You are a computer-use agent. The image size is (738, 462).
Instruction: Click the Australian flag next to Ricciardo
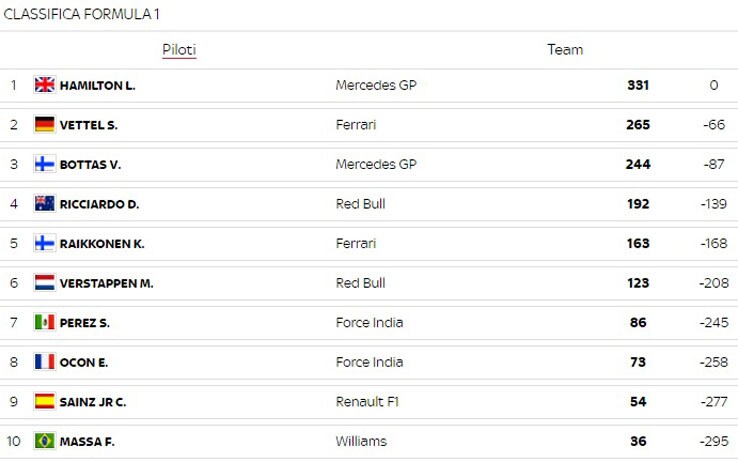(x=45, y=204)
